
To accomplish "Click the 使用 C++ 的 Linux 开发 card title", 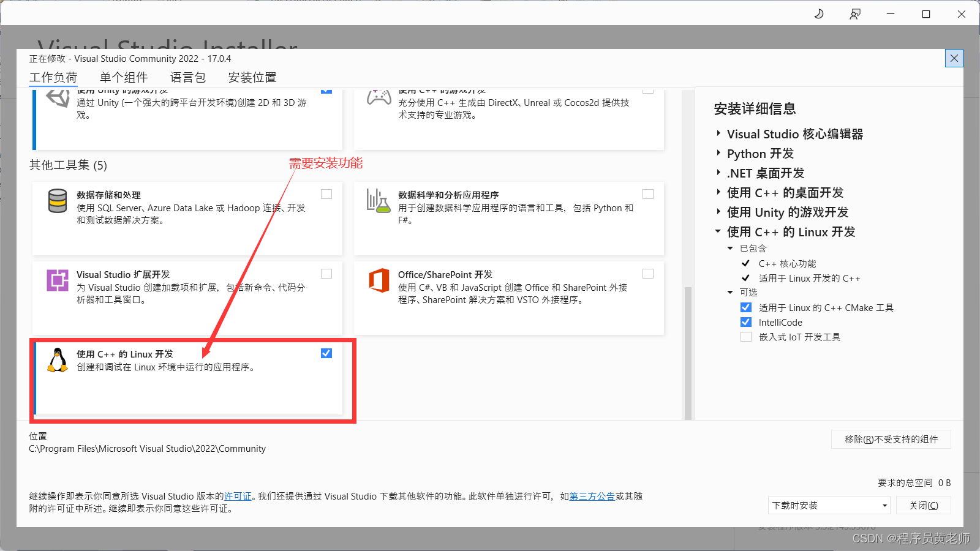I will [x=125, y=354].
